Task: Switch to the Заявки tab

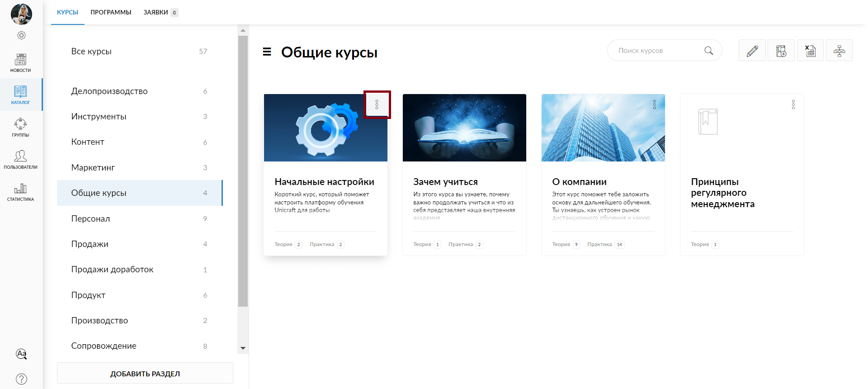Action: pos(156,12)
